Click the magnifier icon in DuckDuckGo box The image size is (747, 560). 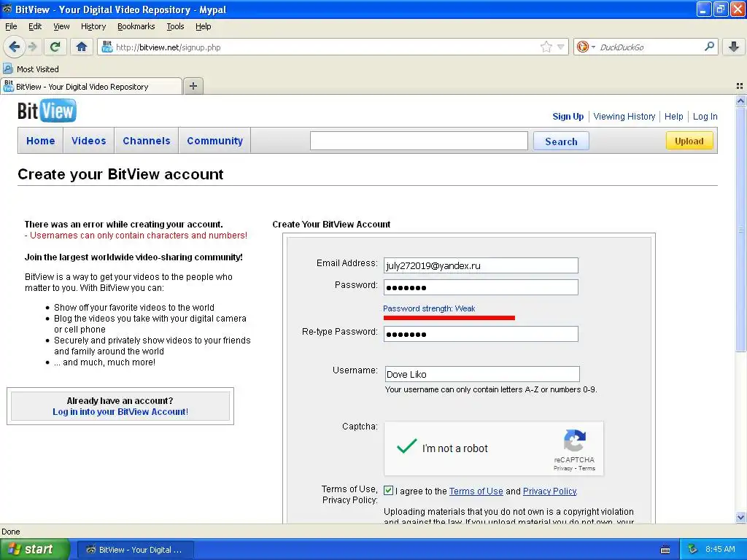pos(709,47)
